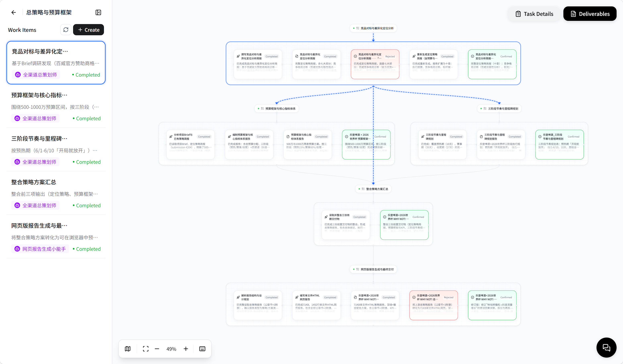Open Confirmed card 乐堡啤酒_三阶段节奏与里程碑规划
The width and height of the screenshot is (623, 364).
(560, 145)
